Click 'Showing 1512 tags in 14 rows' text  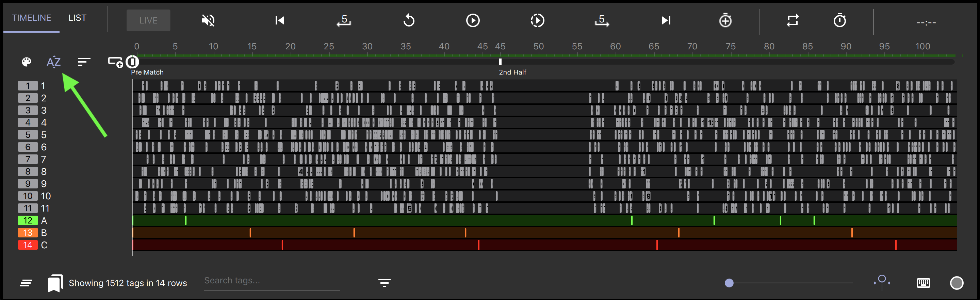(x=128, y=283)
